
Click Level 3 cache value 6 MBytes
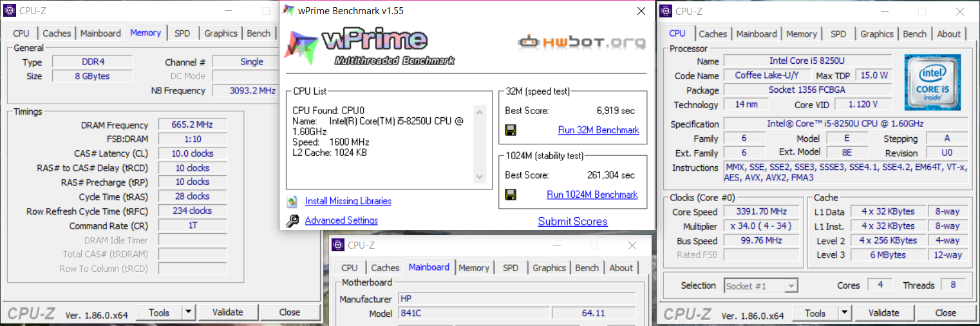(x=888, y=255)
